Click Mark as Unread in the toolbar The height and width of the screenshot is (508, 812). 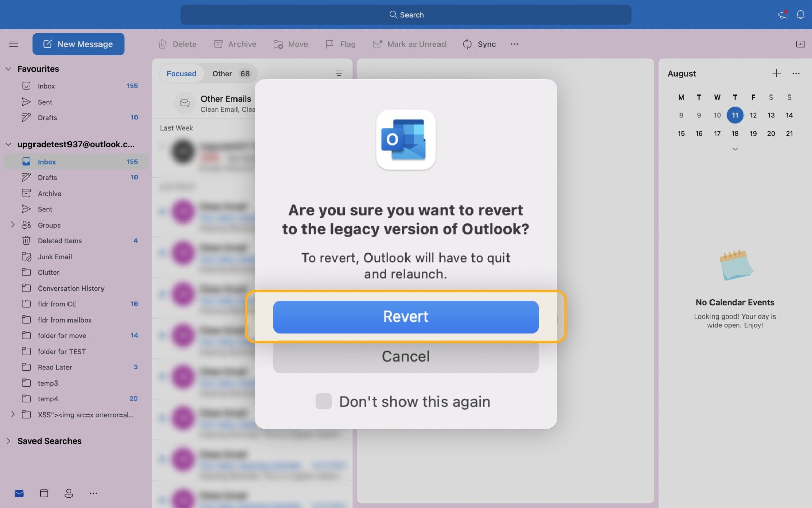pyautogui.click(x=409, y=44)
